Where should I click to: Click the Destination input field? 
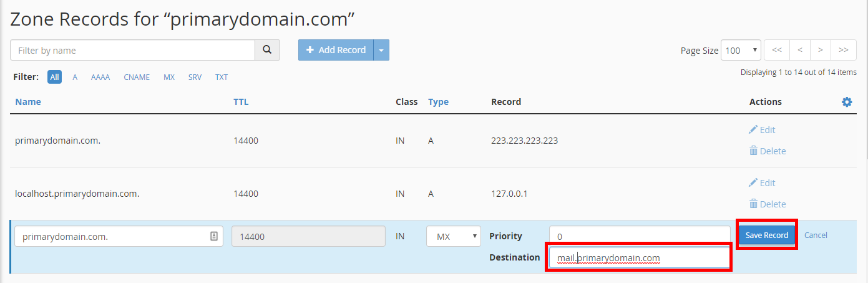[639, 257]
